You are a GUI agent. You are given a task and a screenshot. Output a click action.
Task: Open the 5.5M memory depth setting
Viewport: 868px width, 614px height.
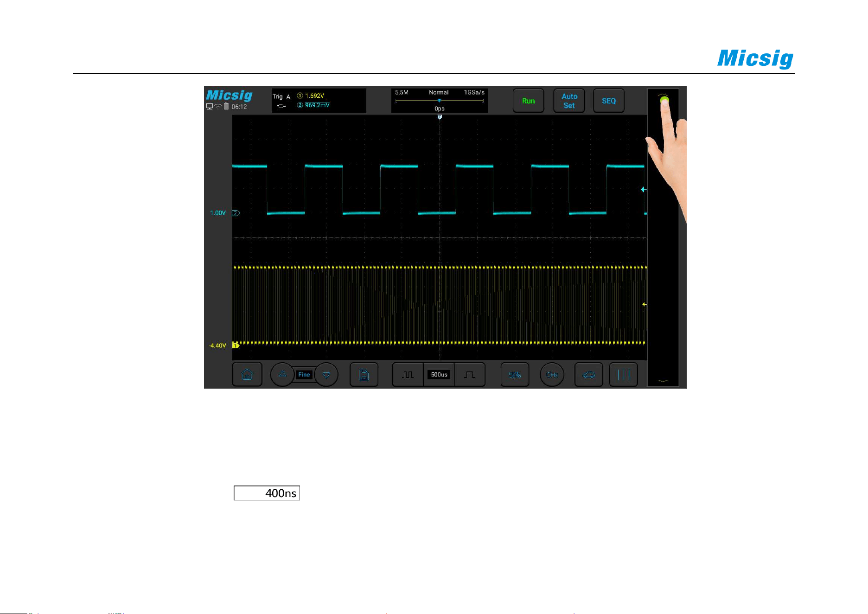click(402, 92)
